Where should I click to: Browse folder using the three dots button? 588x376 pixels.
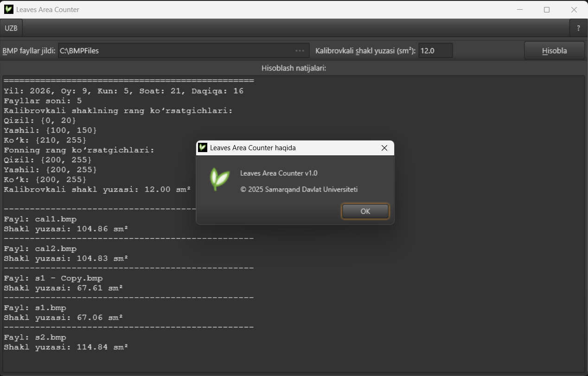(300, 51)
